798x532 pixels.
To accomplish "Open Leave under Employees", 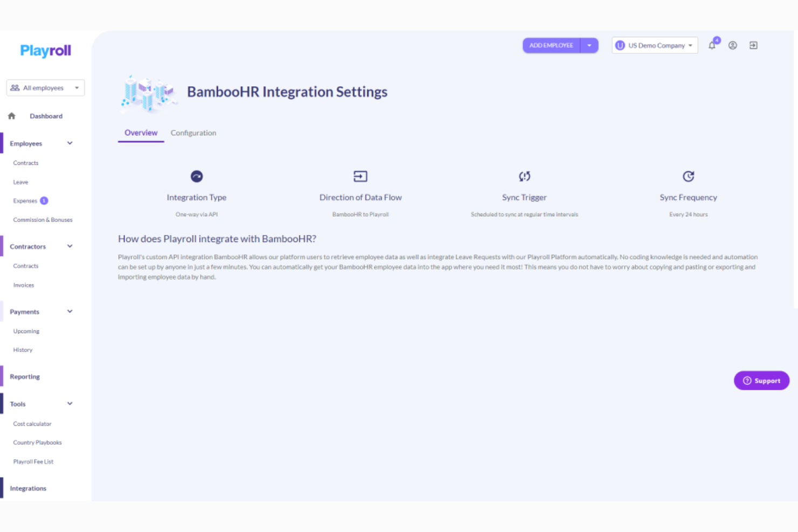I will (x=20, y=182).
